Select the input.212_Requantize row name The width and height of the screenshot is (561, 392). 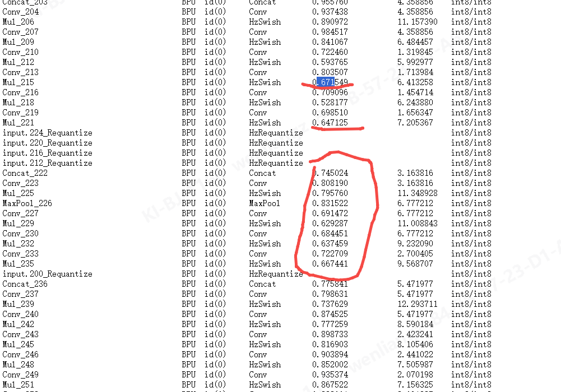47,163
